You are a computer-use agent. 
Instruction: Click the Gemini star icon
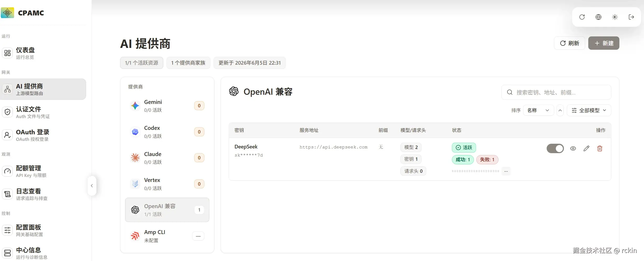135,106
